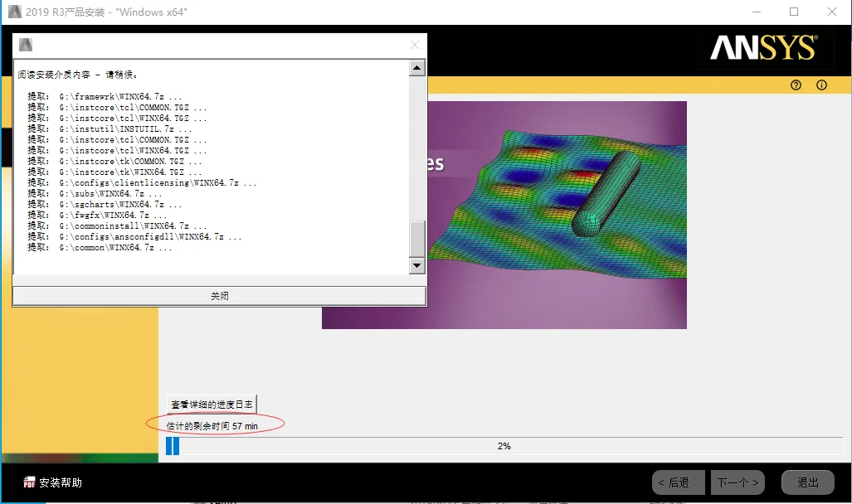Close the extraction log dialog with X
This screenshot has height=504, width=852.
point(415,45)
